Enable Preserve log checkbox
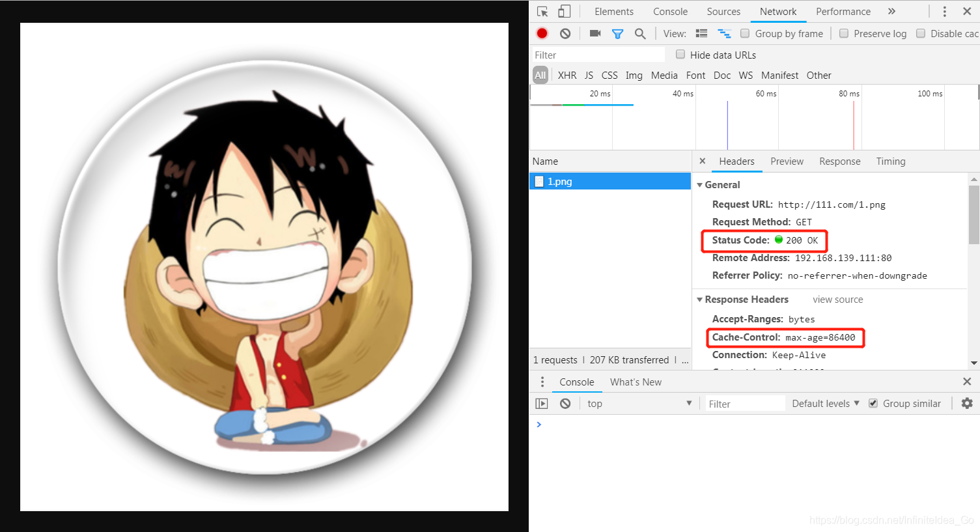The width and height of the screenshot is (980, 532). tap(844, 33)
